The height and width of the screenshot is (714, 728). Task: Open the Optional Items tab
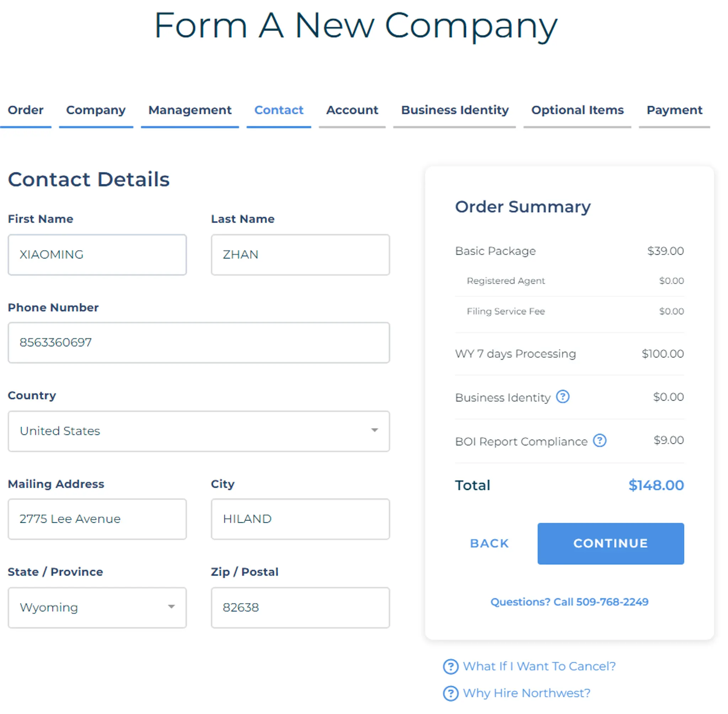[577, 110]
